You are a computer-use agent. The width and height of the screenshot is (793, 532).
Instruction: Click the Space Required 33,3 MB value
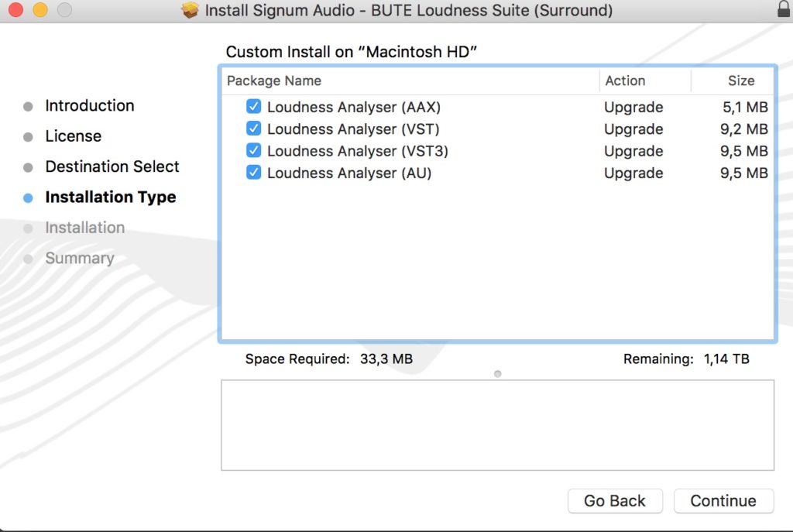tap(386, 359)
